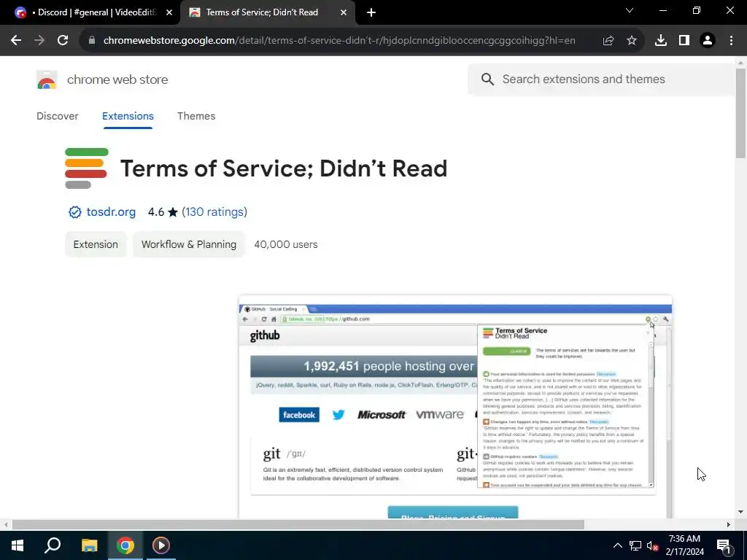Click the scroll-right arrow of horizontal scrollbar
Image resolution: width=747 pixels, height=560 pixels.
(x=729, y=524)
